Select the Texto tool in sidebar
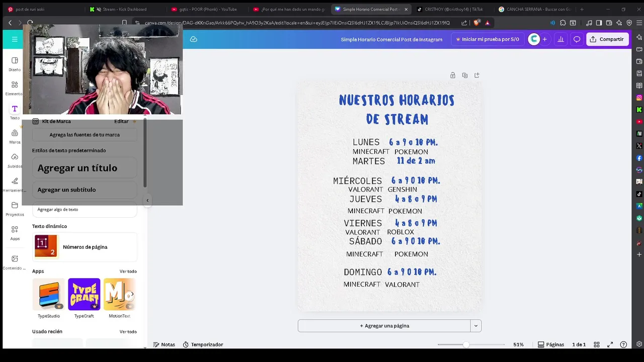The height and width of the screenshot is (362, 644). (x=15, y=112)
